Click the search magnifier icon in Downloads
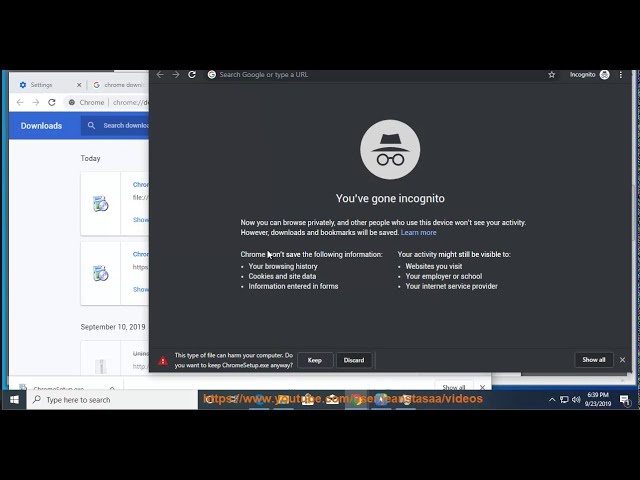Image resolution: width=640 pixels, height=480 pixels. [91, 126]
